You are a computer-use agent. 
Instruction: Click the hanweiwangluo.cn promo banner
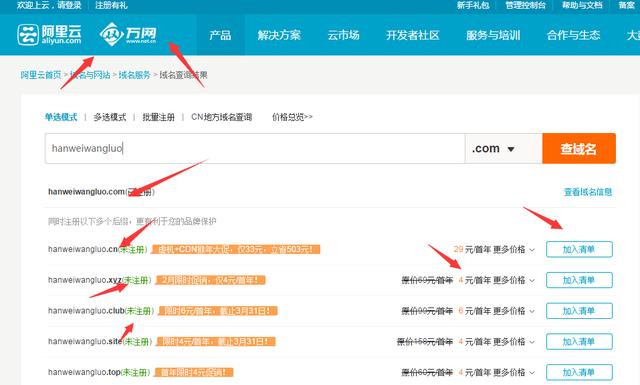(x=236, y=249)
